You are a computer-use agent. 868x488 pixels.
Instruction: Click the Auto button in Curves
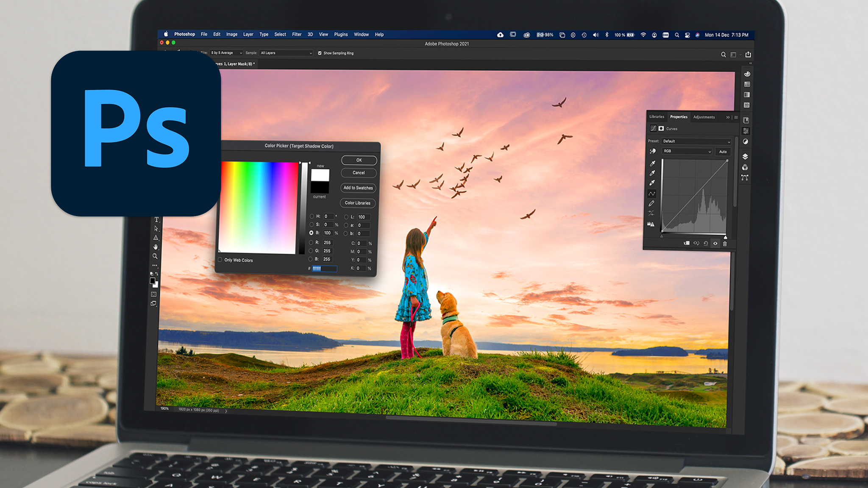tap(723, 152)
